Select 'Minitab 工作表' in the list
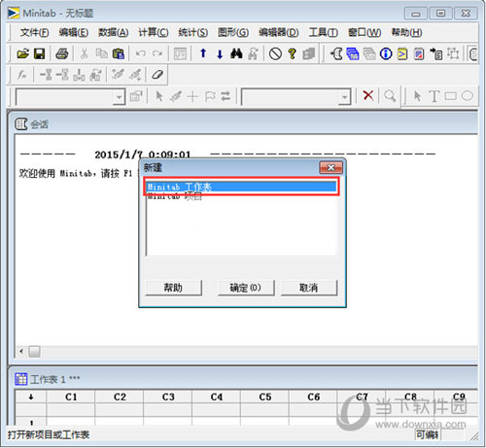The width and height of the screenshot is (486, 448). (241, 187)
